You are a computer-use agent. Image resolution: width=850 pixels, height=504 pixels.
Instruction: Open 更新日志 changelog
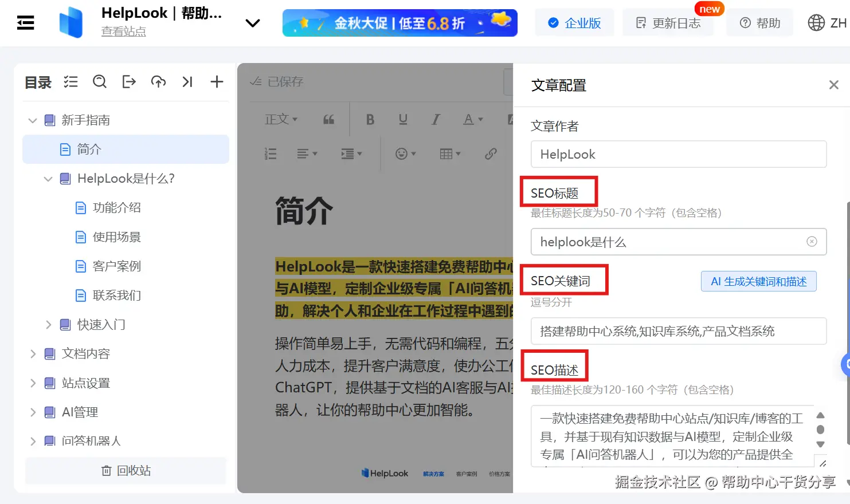point(668,23)
